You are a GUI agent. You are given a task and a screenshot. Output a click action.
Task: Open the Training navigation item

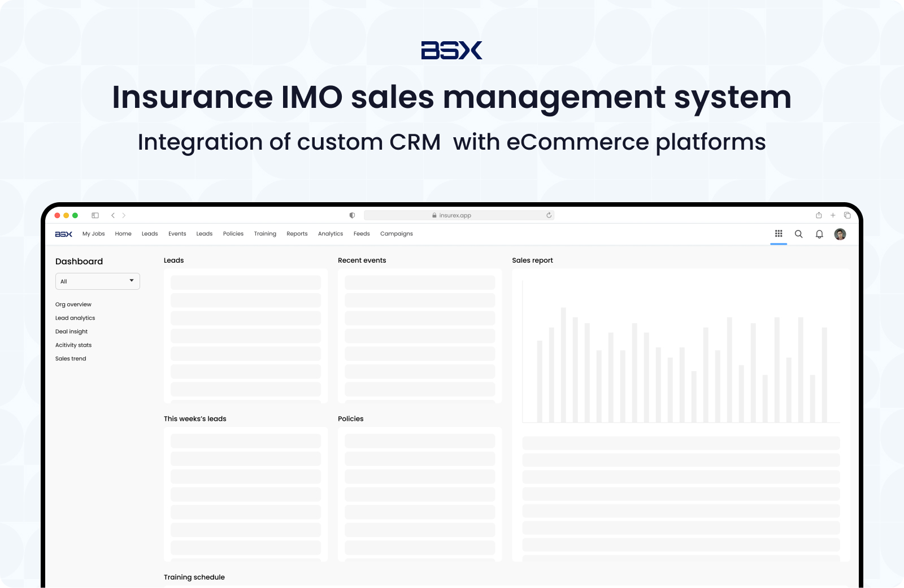(265, 234)
